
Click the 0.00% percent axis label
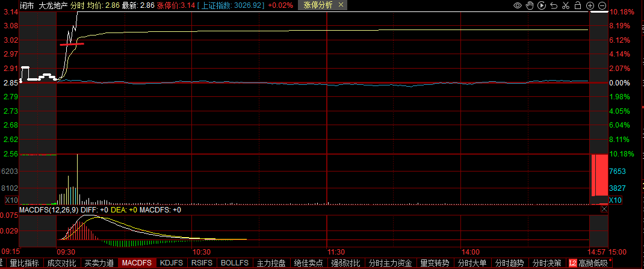(620, 82)
